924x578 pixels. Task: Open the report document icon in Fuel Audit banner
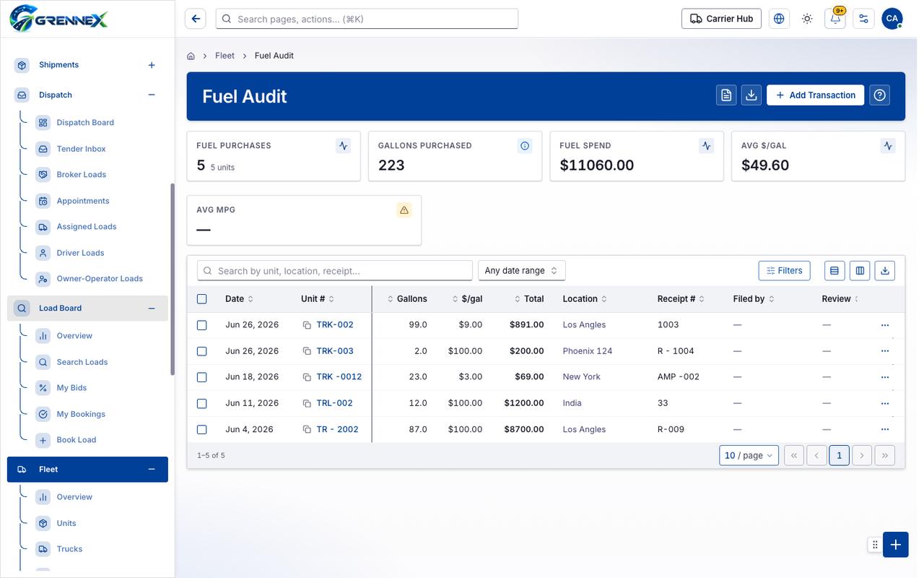click(x=726, y=95)
